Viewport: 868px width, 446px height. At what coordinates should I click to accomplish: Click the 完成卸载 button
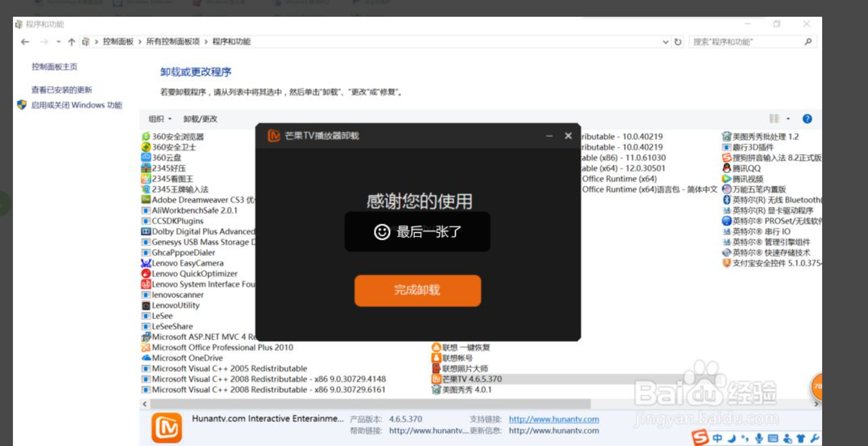coord(418,290)
